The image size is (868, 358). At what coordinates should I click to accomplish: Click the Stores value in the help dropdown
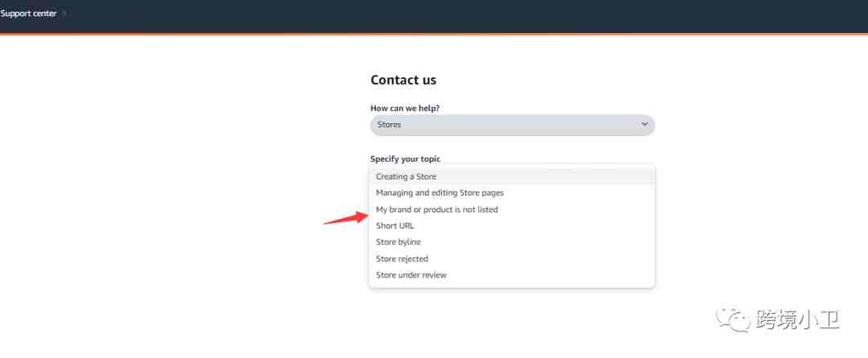pyautogui.click(x=389, y=125)
